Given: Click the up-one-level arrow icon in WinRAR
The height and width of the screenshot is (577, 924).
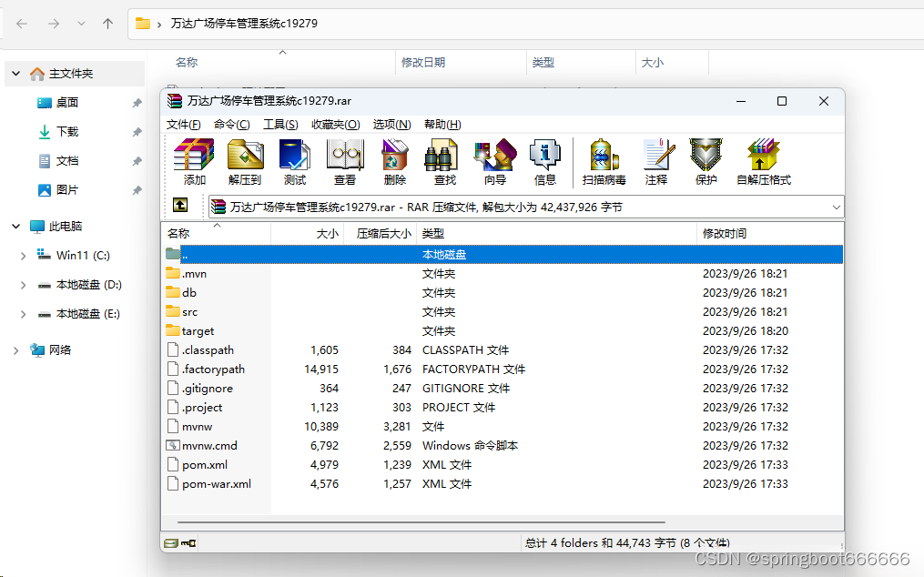Looking at the screenshot, I should pos(180,205).
